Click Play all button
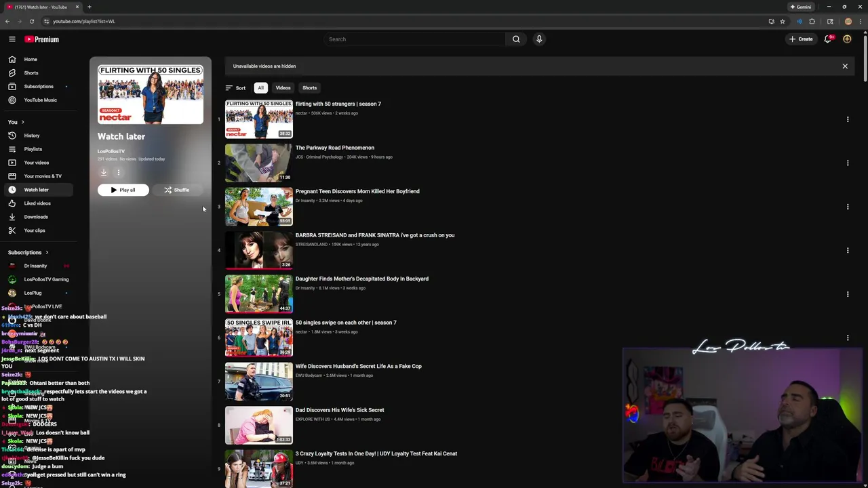Viewport: 868px width, 488px height. [123, 190]
